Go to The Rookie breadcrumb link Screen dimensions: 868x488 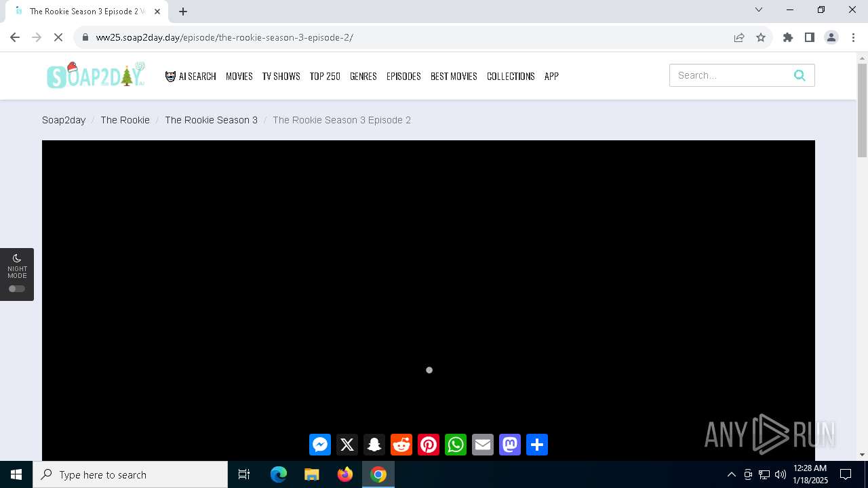click(x=125, y=120)
